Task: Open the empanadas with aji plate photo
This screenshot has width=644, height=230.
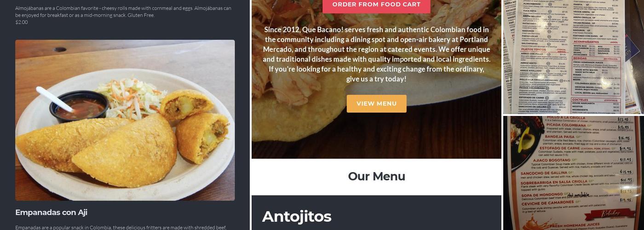Action: (125, 120)
